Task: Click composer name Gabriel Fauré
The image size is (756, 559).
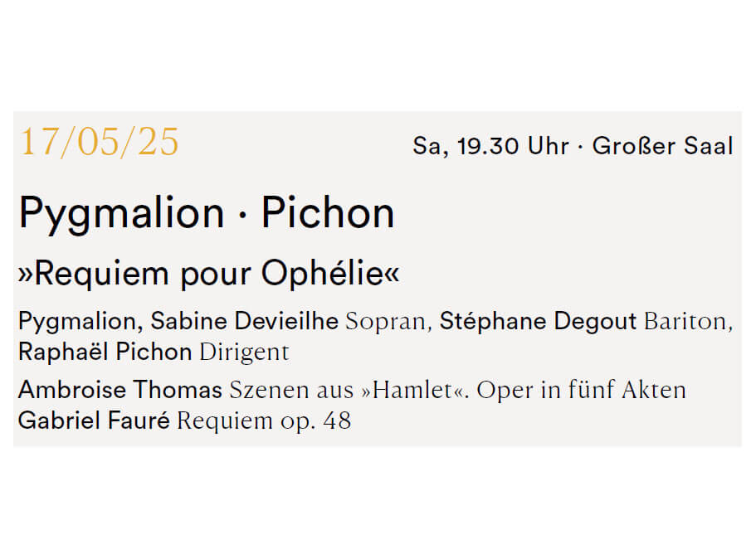Action: pyautogui.click(x=94, y=420)
